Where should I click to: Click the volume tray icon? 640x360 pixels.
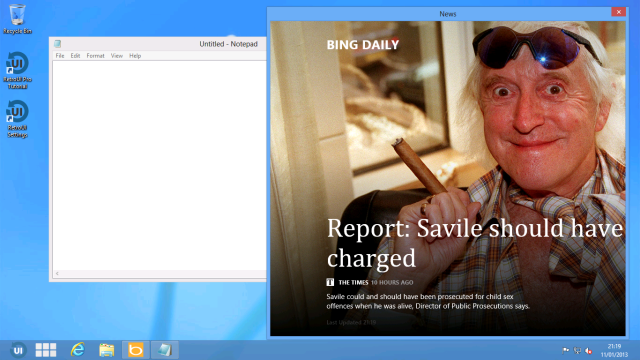click(588, 350)
